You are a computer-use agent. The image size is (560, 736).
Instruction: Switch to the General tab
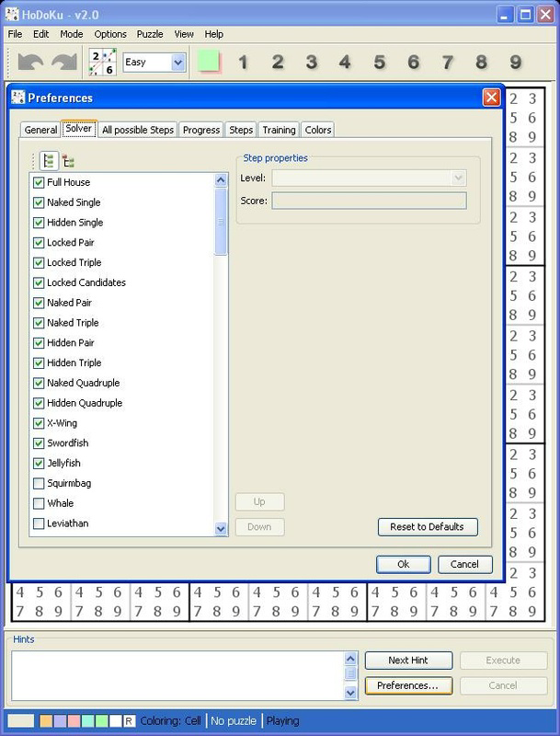point(40,130)
